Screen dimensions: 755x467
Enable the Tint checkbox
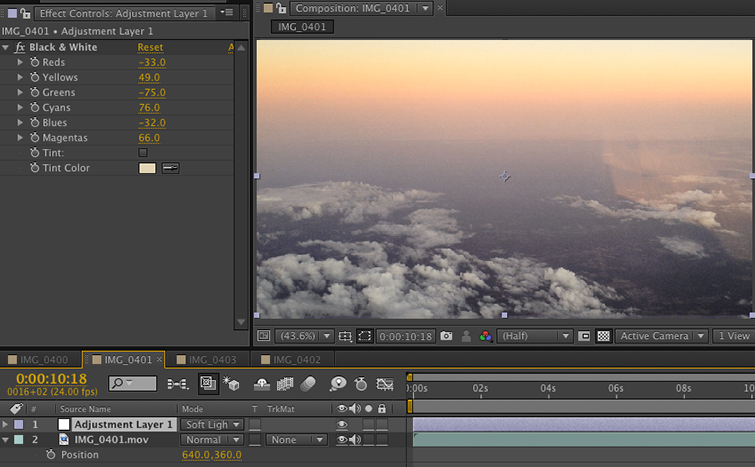coord(143,153)
